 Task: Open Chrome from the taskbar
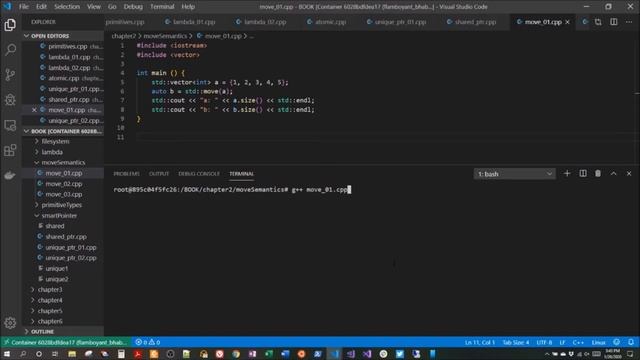236,354
